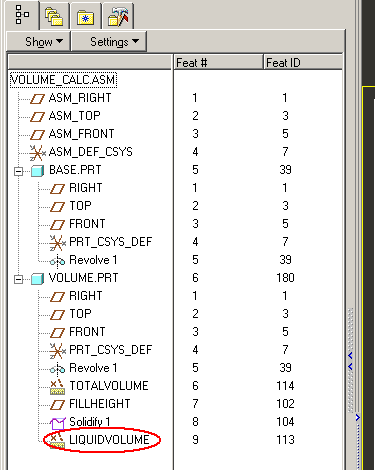Select TOP plane icon under VOLUME.PRT

(x=57, y=315)
